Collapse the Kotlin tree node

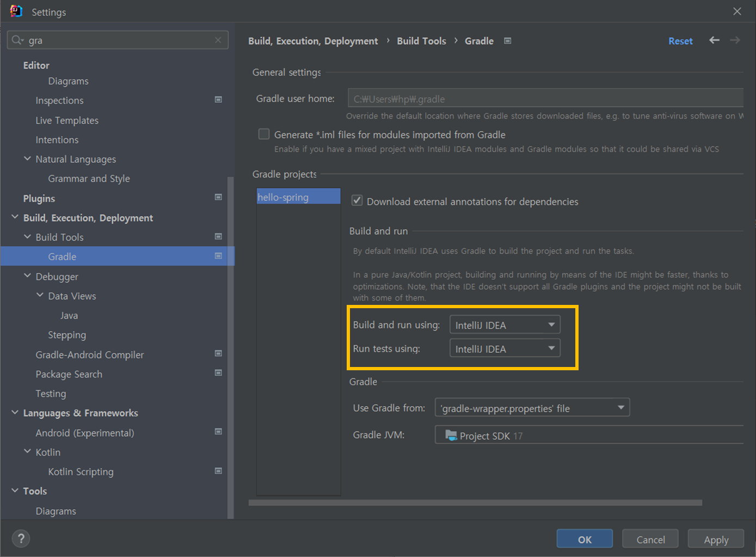(27, 451)
